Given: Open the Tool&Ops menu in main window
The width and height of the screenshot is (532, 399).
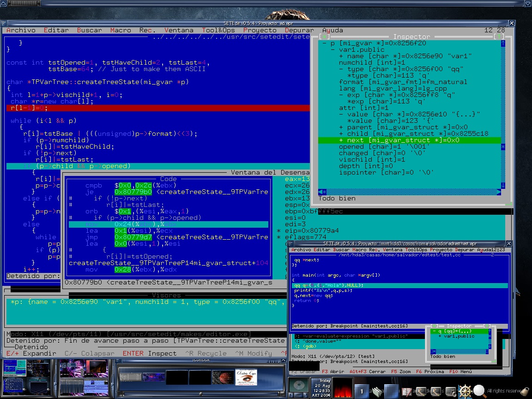Looking at the screenshot, I should 218,30.
